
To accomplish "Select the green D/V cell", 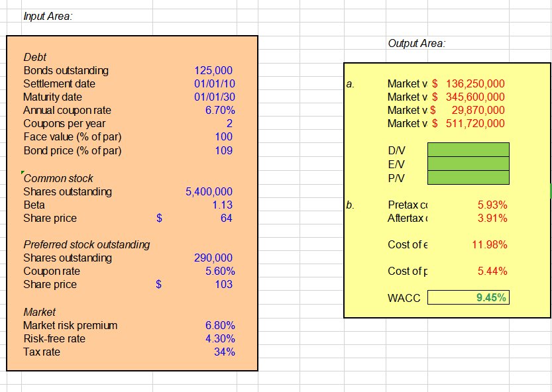I will 468,150.
